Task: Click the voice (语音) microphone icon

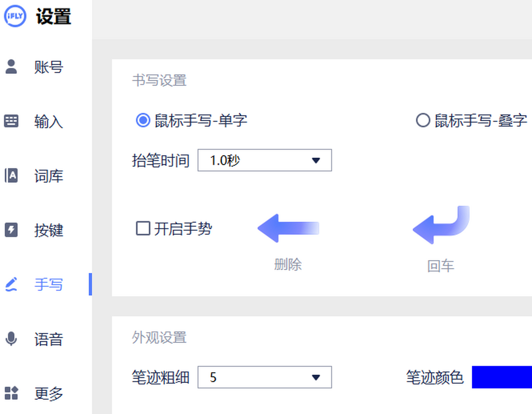Action: click(11, 339)
